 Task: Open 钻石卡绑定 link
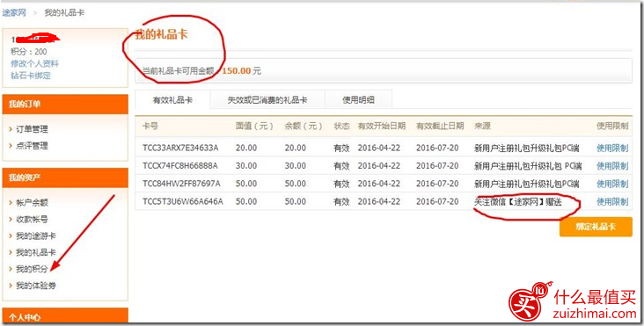(31, 76)
